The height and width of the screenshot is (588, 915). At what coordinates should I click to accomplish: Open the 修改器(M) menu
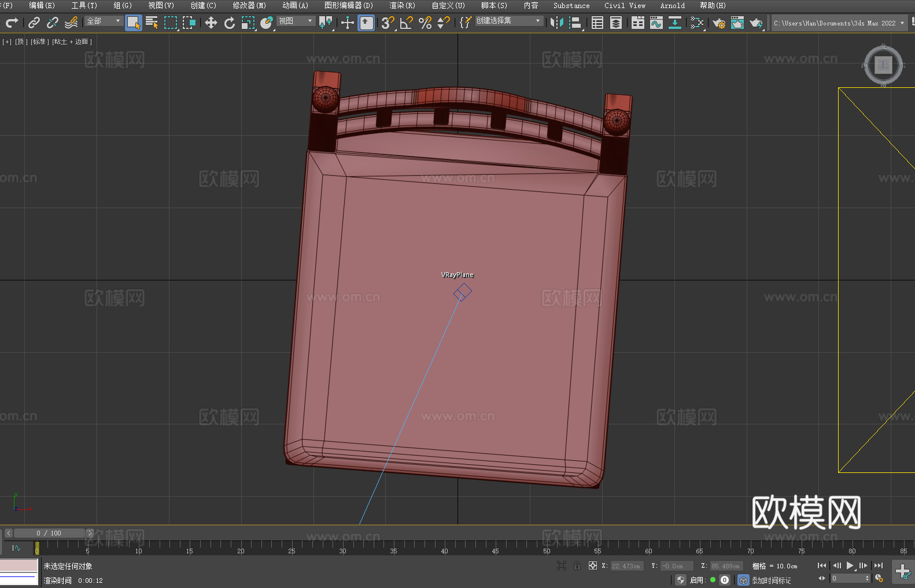249,5
